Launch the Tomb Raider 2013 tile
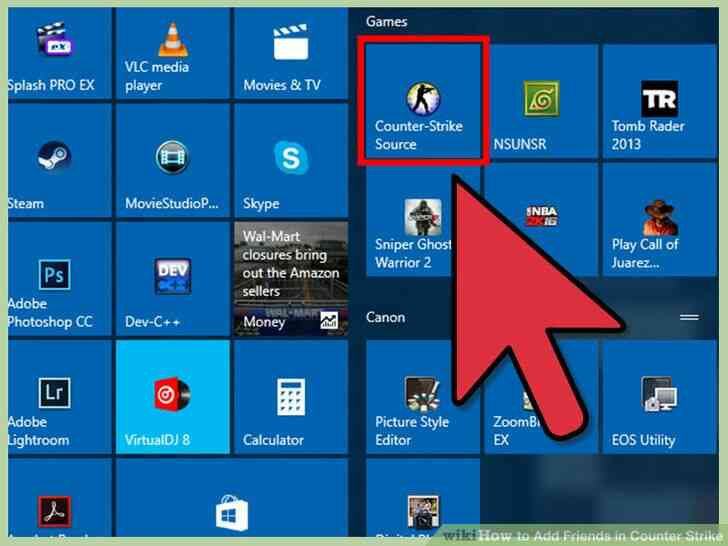The image size is (728, 546). coord(660,101)
